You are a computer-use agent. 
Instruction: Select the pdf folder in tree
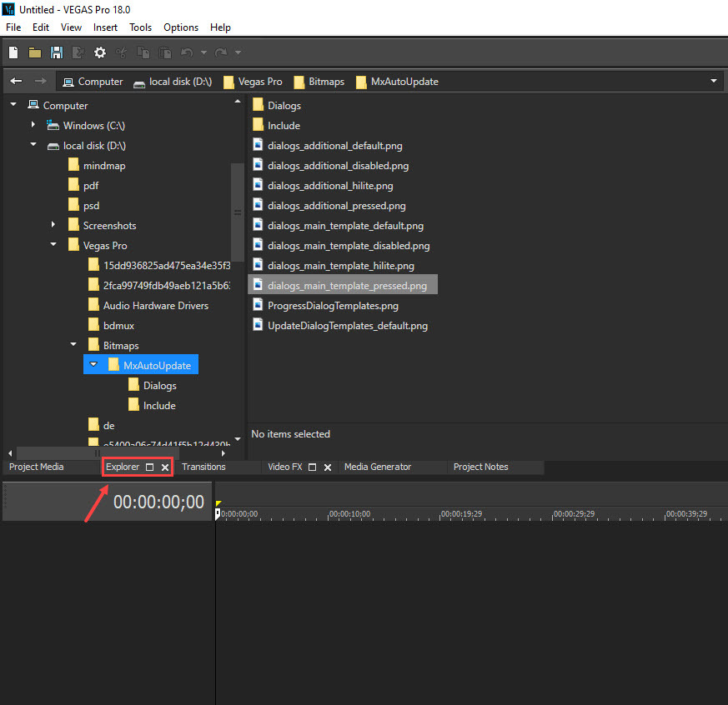pyautogui.click(x=83, y=186)
